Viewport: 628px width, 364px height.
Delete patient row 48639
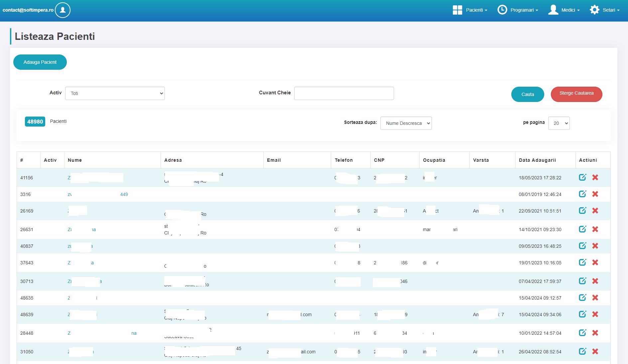(x=595, y=314)
